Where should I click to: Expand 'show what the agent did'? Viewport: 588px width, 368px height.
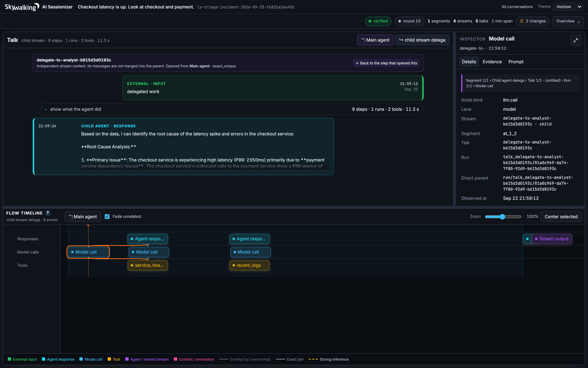[x=232, y=109]
